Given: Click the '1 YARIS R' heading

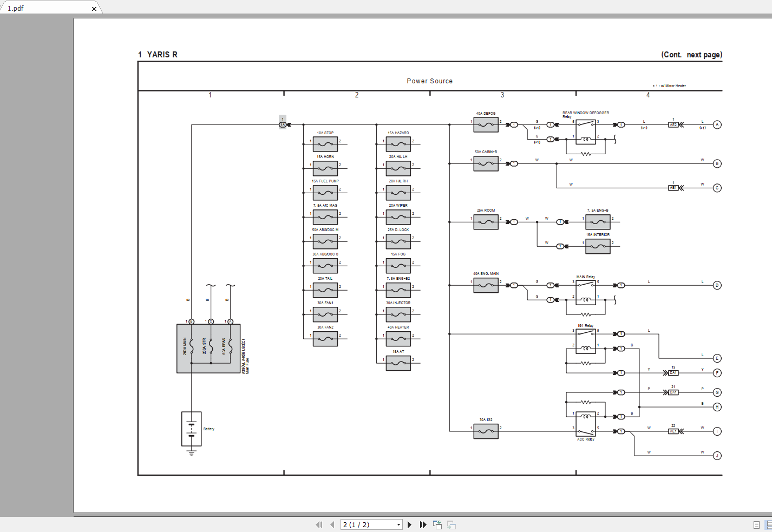Looking at the screenshot, I should pyautogui.click(x=158, y=55).
